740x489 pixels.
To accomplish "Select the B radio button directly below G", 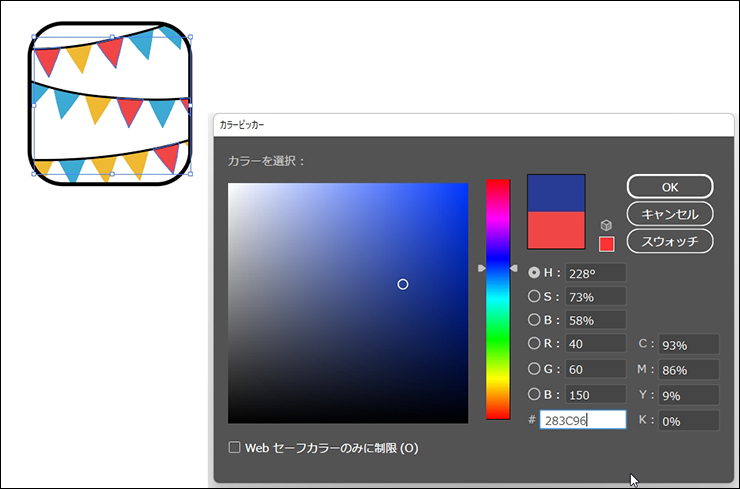I will (x=534, y=394).
